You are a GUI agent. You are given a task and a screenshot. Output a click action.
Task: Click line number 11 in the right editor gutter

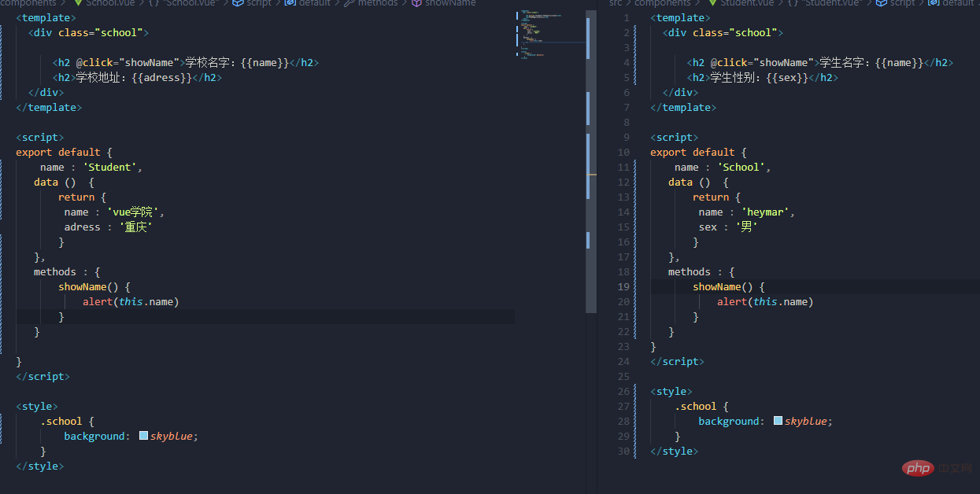[624, 167]
